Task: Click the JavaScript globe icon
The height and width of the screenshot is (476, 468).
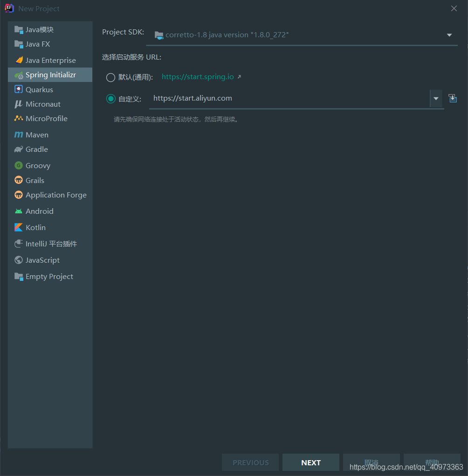Action: [x=19, y=260]
